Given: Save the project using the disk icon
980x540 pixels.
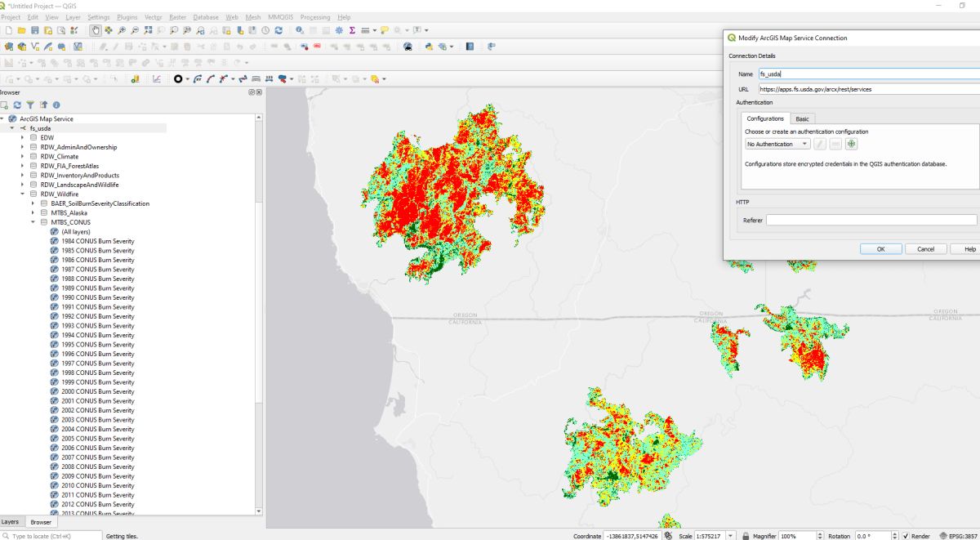Looking at the screenshot, I should coord(35,30).
